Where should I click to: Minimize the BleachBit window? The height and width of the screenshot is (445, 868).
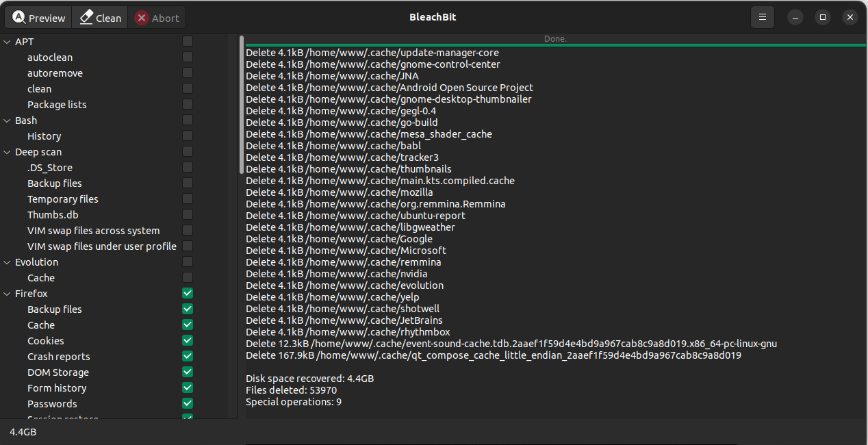pos(795,17)
